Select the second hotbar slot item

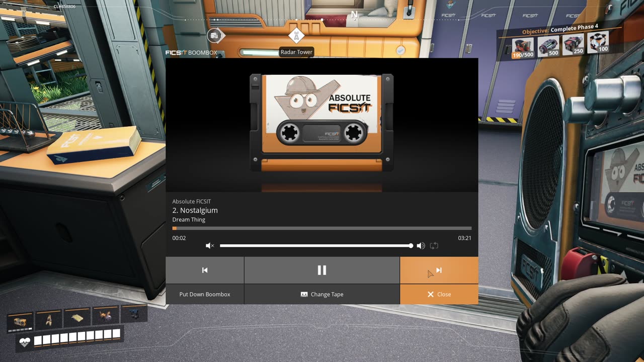point(49,319)
